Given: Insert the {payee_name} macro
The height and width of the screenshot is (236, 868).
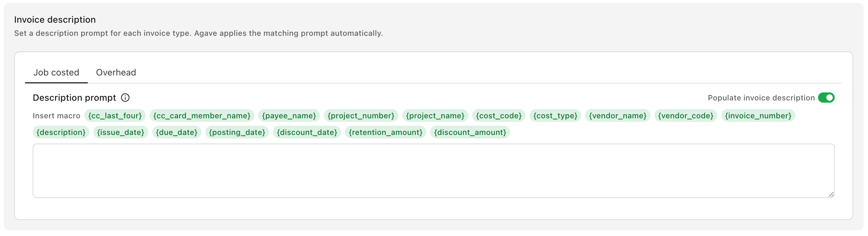Looking at the screenshot, I should [x=289, y=116].
